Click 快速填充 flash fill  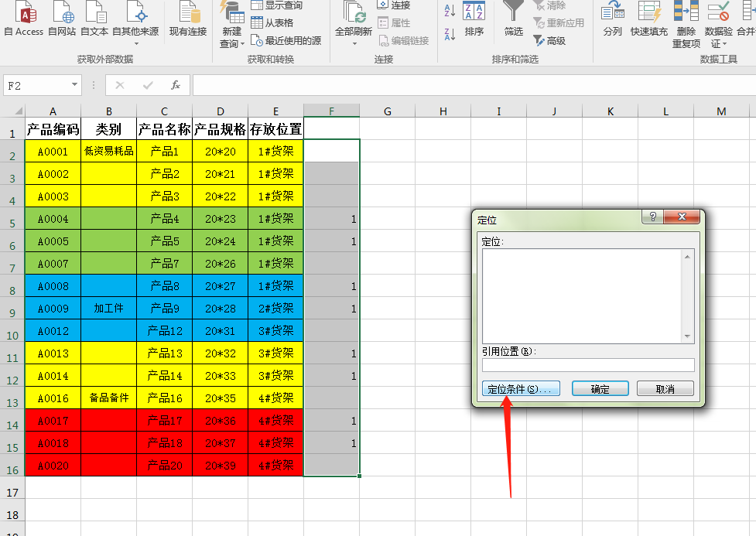point(649,19)
